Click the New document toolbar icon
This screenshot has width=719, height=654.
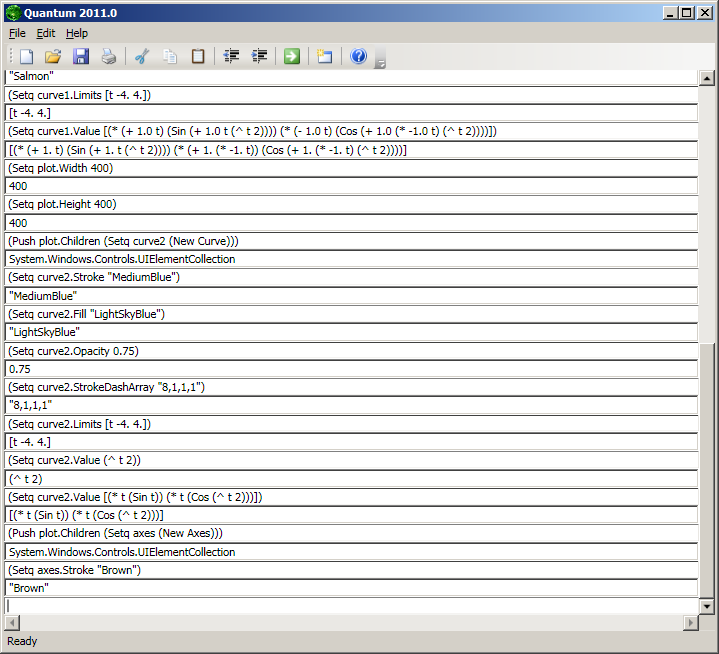click(x=27, y=56)
